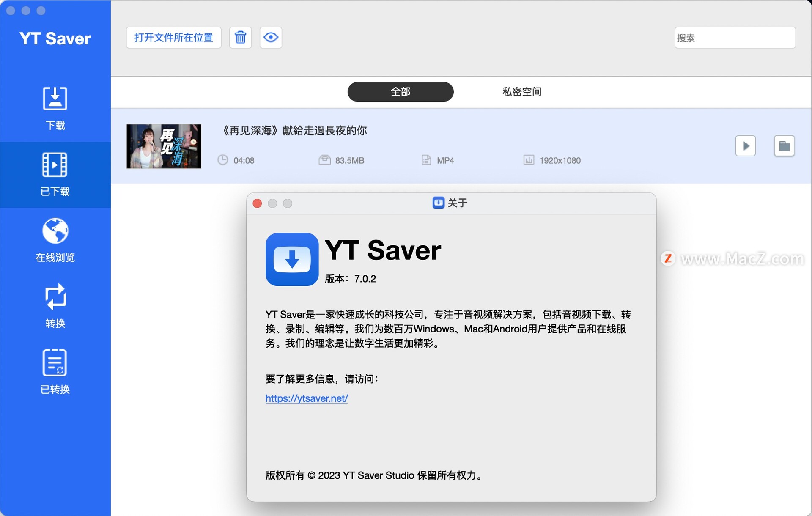Viewport: 812px width, 516px height.
Task: Toggle the eye private-mode icon
Action: pos(271,38)
